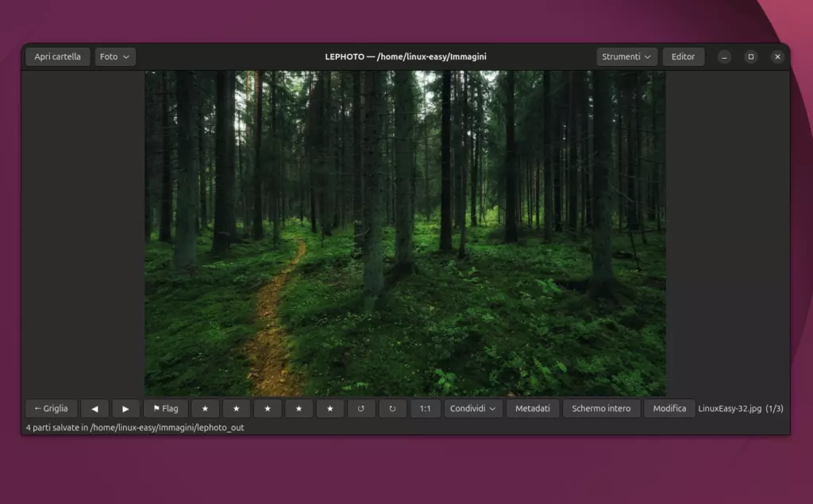Enter Schermo intero mode
Image resolution: width=813 pixels, height=504 pixels.
[602, 409]
